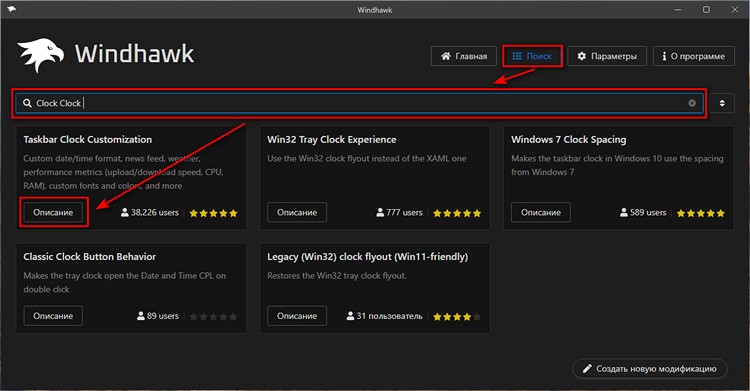750x391 pixels.
Task: Click the Windows 7 Clock Spacing title
Action: pos(568,140)
